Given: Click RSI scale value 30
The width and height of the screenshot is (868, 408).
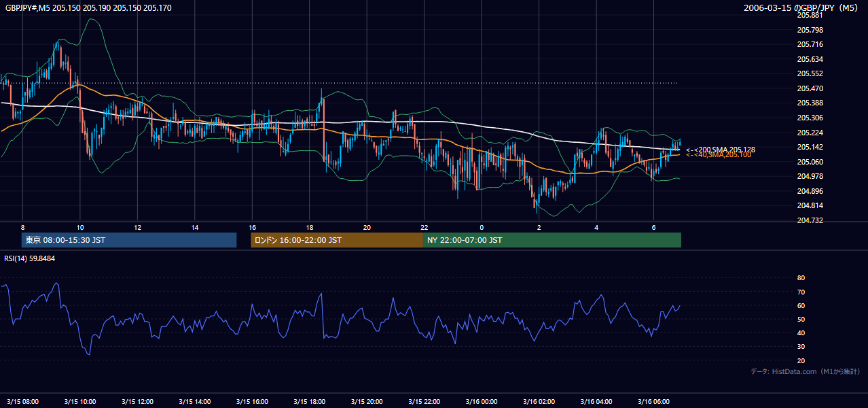Looking at the screenshot, I should pyautogui.click(x=801, y=347).
